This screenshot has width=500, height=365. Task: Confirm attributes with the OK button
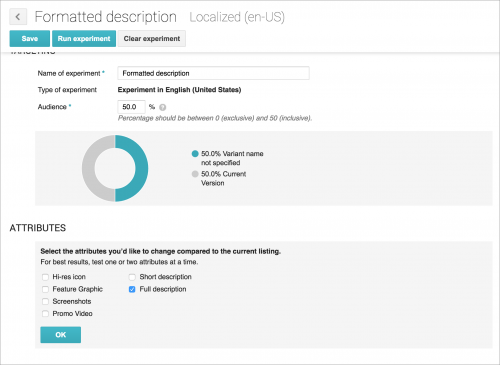(x=61, y=335)
